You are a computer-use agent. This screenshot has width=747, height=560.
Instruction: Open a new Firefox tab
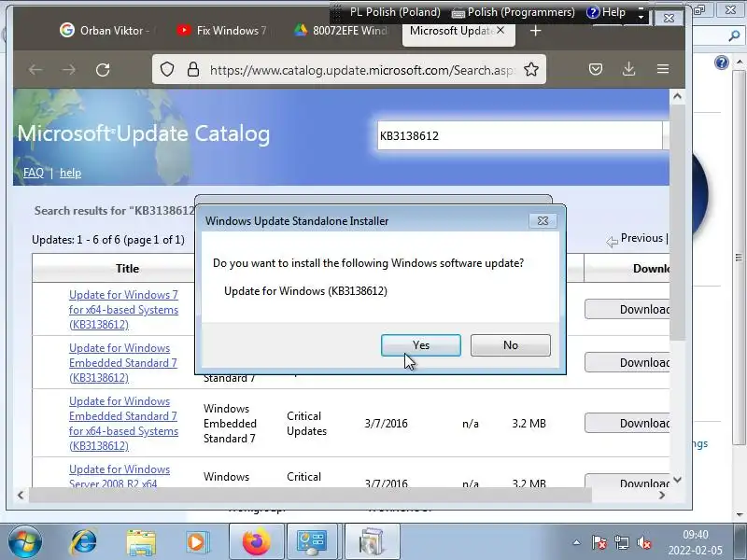click(535, 31)
